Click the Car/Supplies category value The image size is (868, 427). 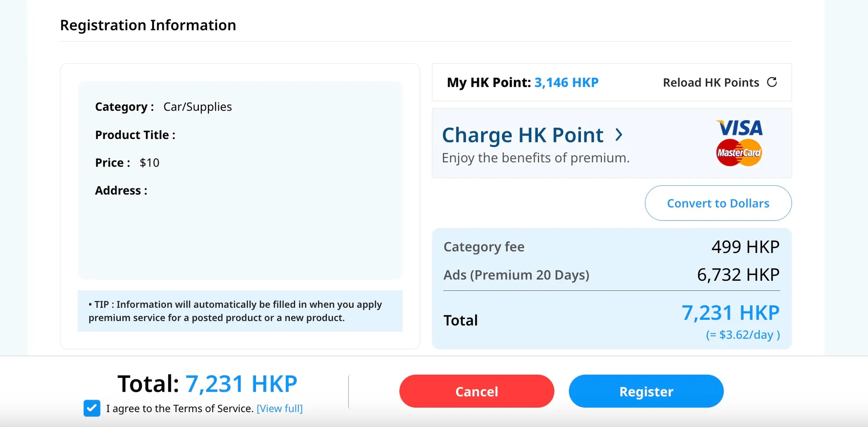coord(198,107)
